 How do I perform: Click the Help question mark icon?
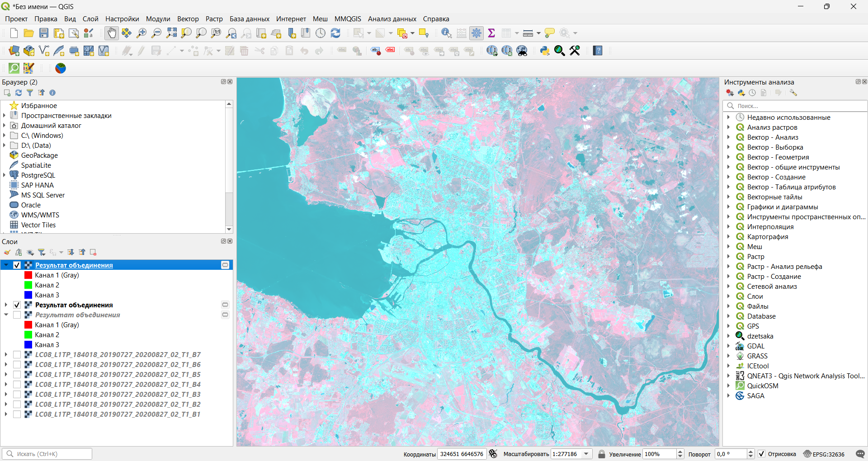pyautogui.click(x=598, y=51)
